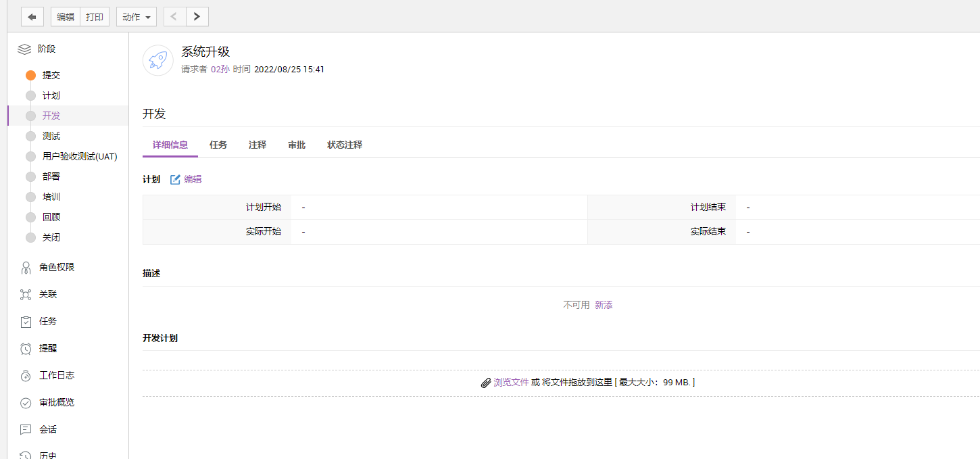
Task: Open 工作日志 in the sidebar
Action: click(x=57, y=375)
